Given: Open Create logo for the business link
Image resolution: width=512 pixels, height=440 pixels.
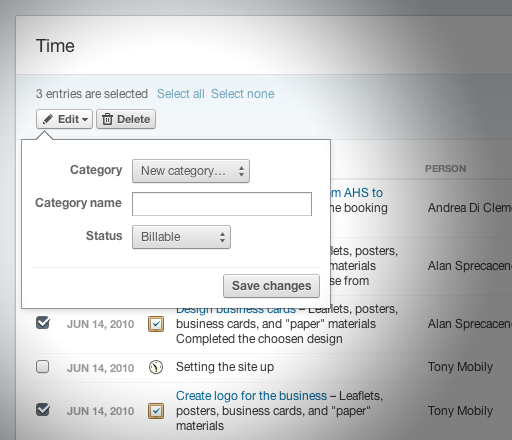Looking at the screenshot, I should click(x=251, y=396).
